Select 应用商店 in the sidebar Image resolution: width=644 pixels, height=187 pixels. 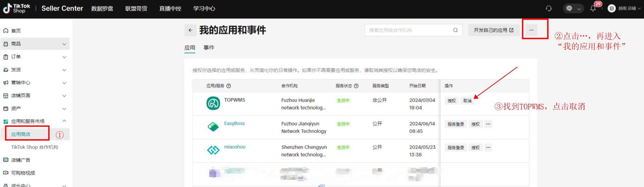tap(21, 134)
